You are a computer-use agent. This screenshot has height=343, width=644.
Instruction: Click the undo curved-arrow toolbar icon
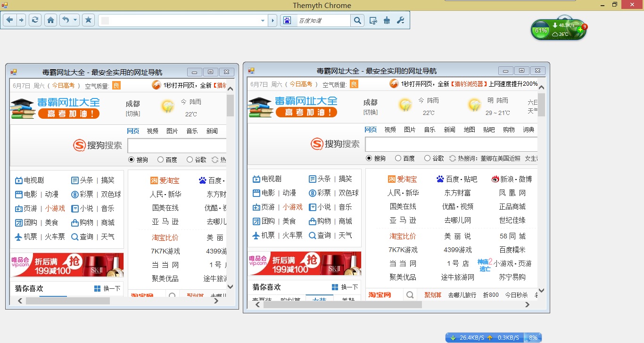pyautogui.click(x=66, y=20)
